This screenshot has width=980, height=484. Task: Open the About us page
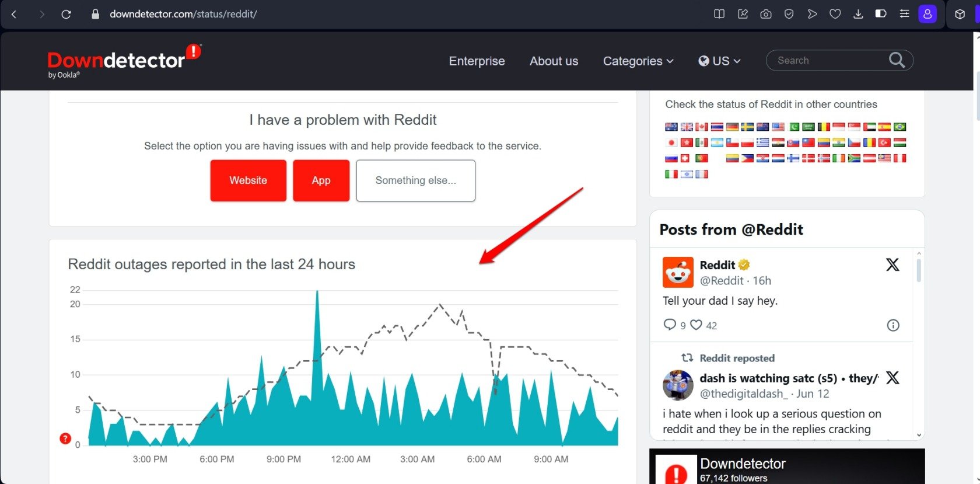(x=554, y=61)
